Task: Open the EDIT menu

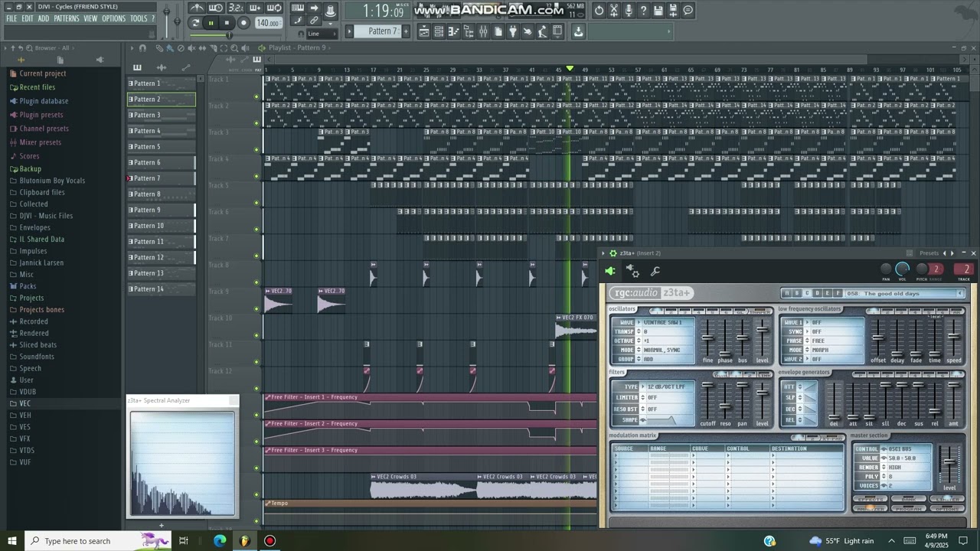Action: [x=28, y=18]
